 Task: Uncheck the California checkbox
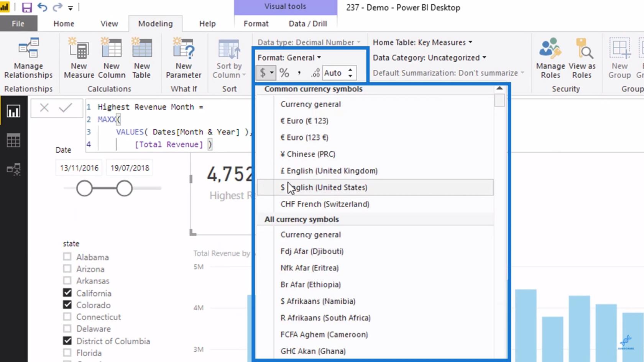tap(67, 293)
